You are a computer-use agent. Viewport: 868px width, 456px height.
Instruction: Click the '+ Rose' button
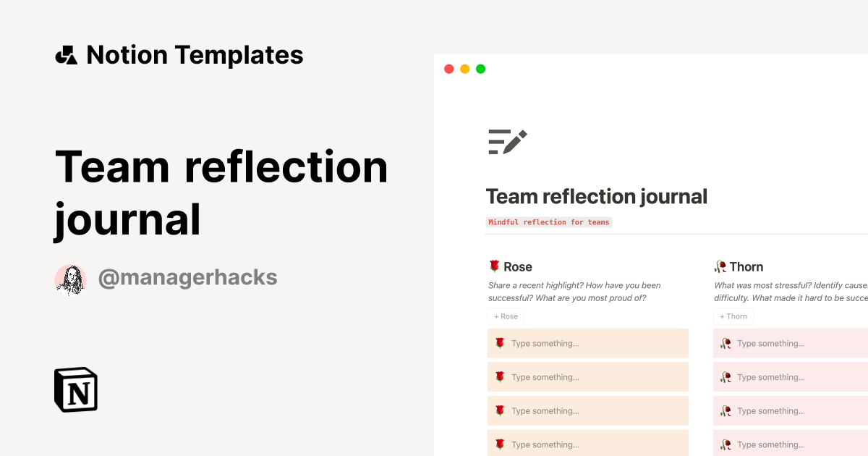(x=506, y=316)
